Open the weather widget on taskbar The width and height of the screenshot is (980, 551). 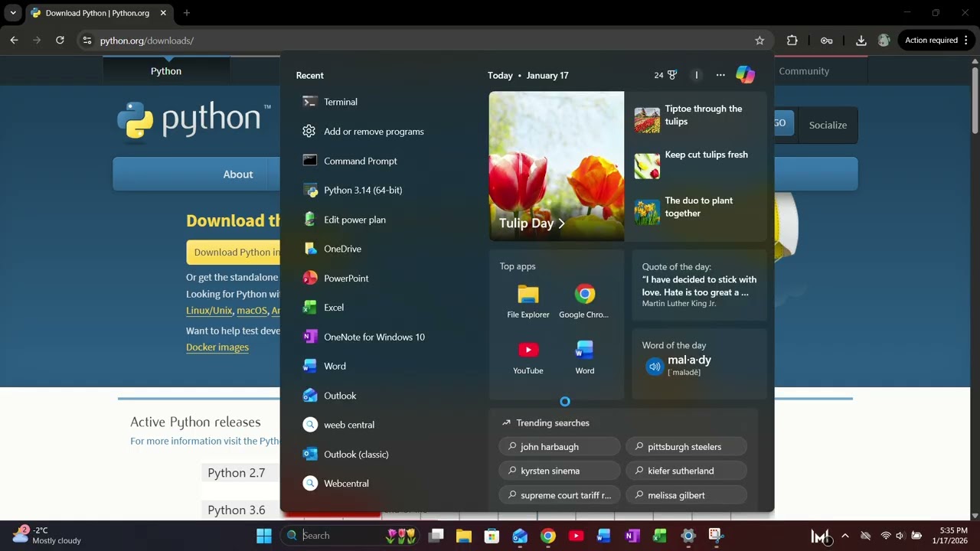(47, 536)
